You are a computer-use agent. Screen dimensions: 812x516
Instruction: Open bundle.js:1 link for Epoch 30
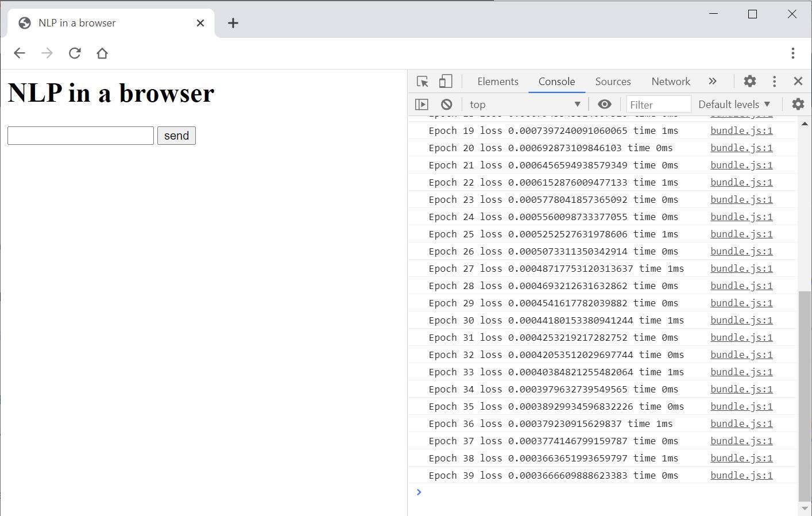(x=741, y=320)
